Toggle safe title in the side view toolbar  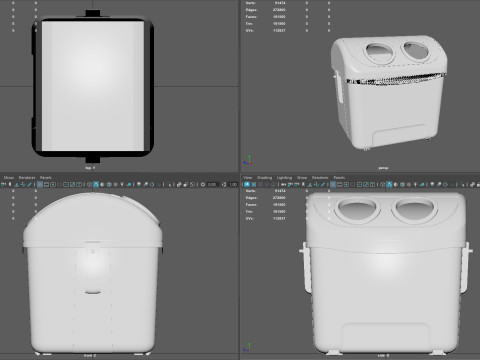pyautogui.click(x=372, y=184)
